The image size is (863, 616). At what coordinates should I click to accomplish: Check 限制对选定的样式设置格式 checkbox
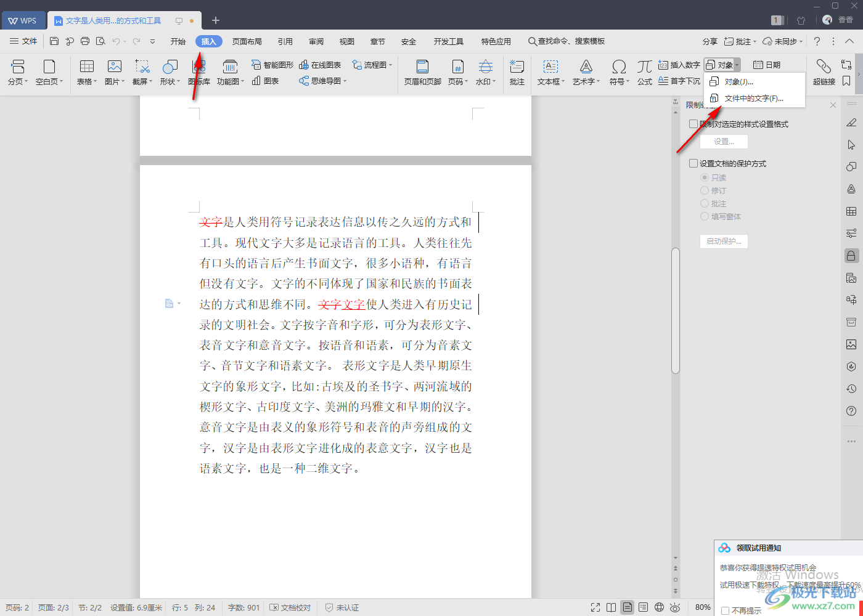pos(693,124)
